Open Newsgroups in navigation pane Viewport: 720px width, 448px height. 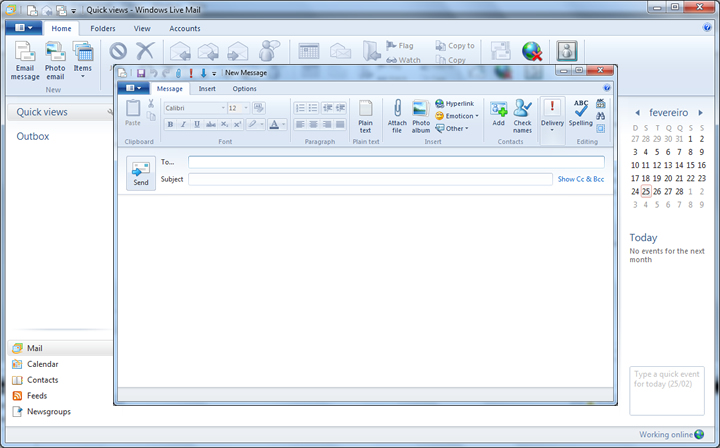(49, 412)
